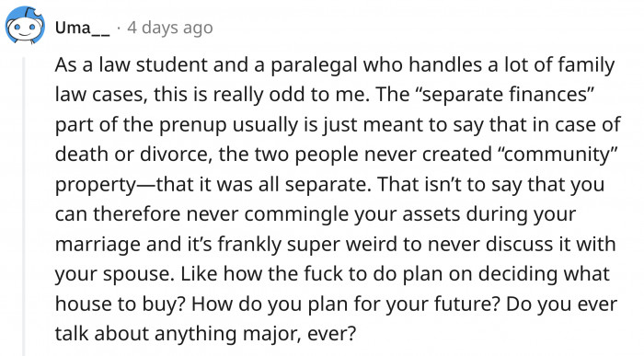
Task: Click the final words "anything major, ever?"
Action: pos(255,334)
